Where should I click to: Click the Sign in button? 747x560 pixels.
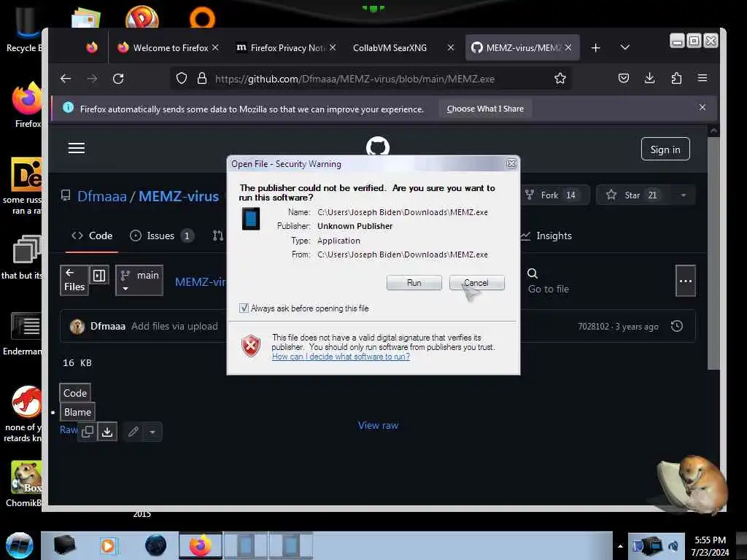coord(665,149)
